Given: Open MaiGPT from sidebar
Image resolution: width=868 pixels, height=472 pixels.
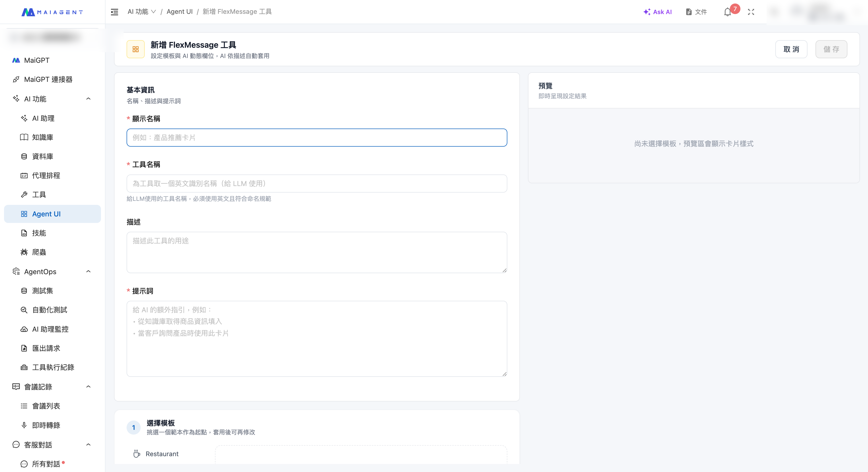Looking at the screenshot, I should [52, 60].
